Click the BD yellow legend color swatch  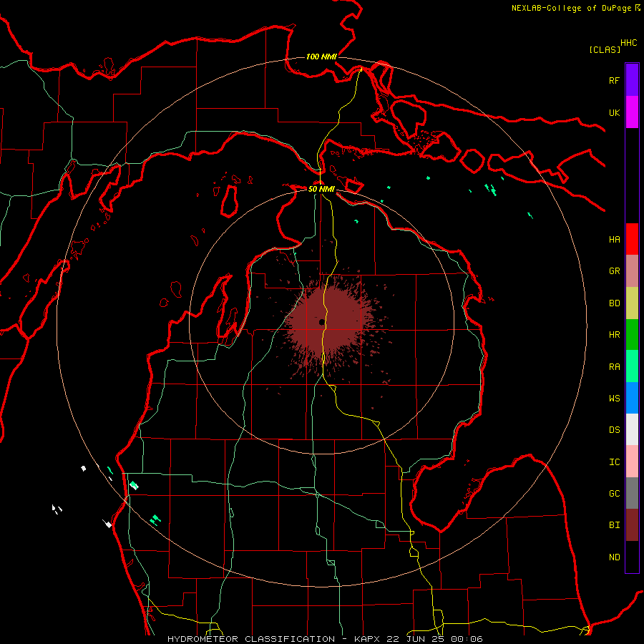632,303
